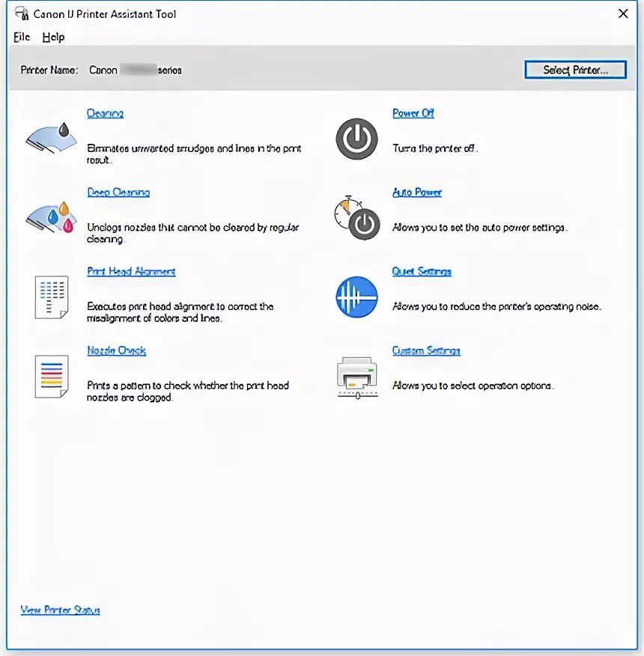The width and height of the screenshot is (644, 656).
Task: Click the Select Printer button
Action: 575,70
